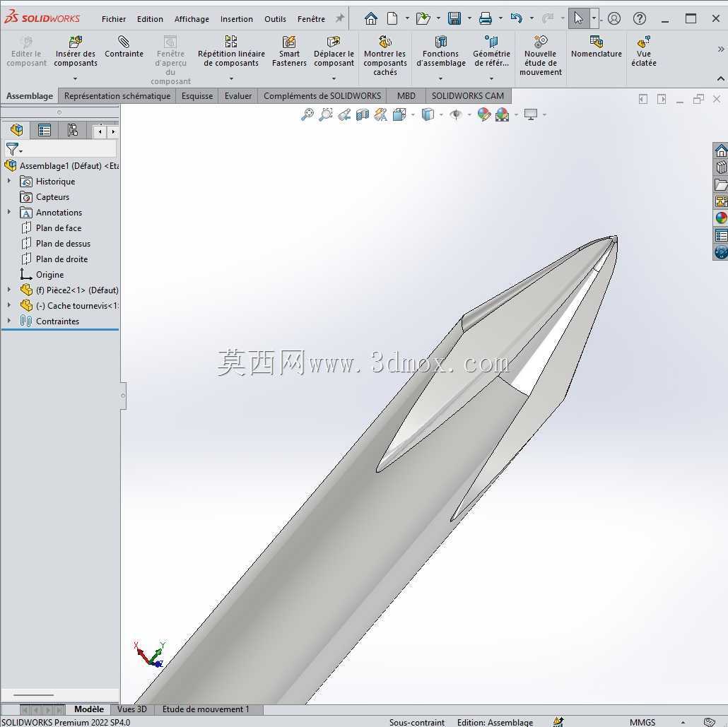Open the Save button dropdown arrow
The width and height of the screenshot is (728, 727).
coord(469,18)
